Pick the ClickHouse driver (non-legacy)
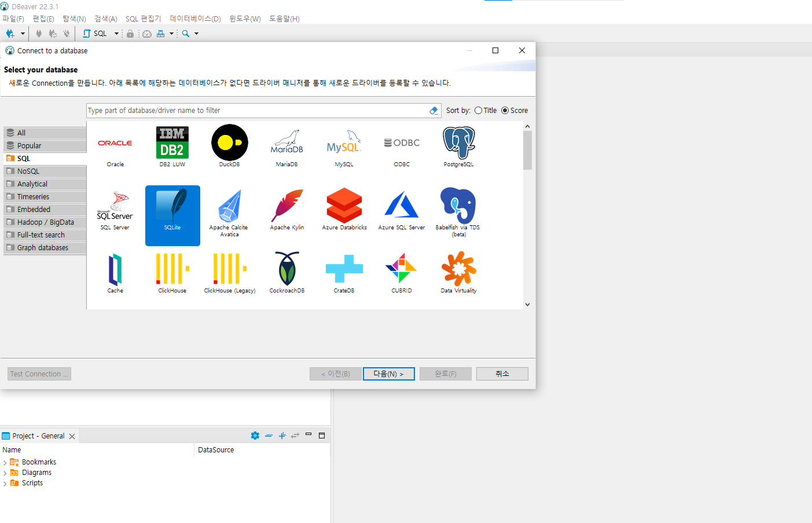Viewport: 812px width, 523px height. [x=172, y=273]
